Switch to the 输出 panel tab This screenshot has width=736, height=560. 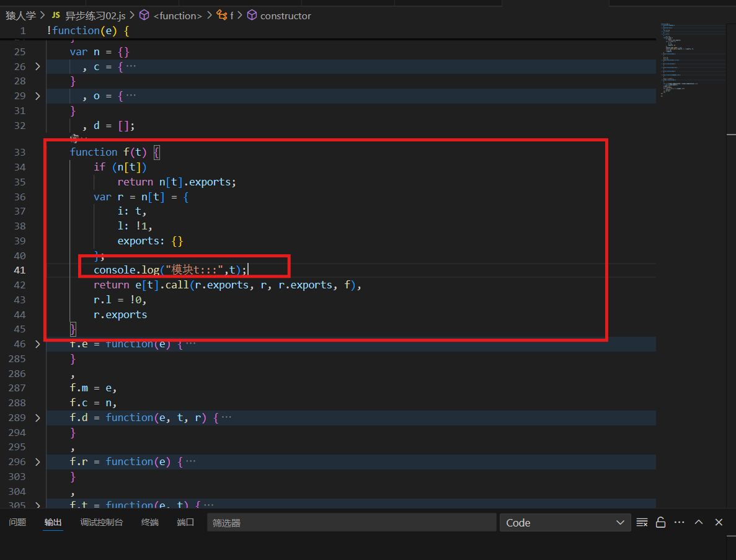pyautogui.click(x=53, y=522)
